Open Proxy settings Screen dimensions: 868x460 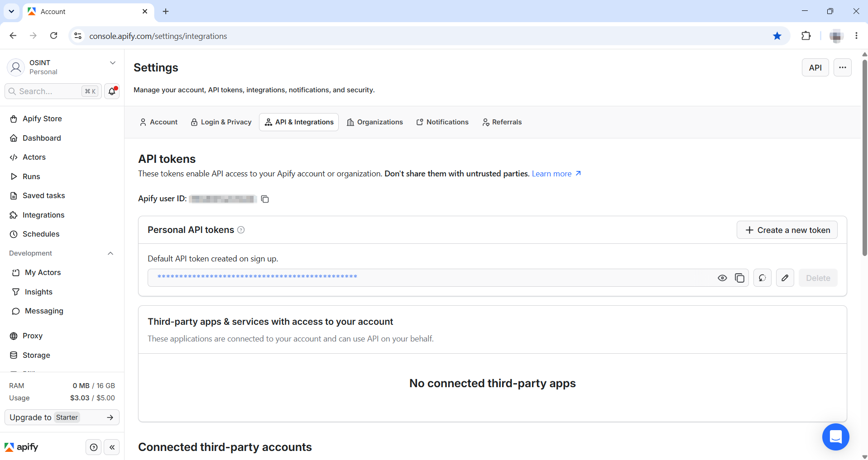click(62, 336)
